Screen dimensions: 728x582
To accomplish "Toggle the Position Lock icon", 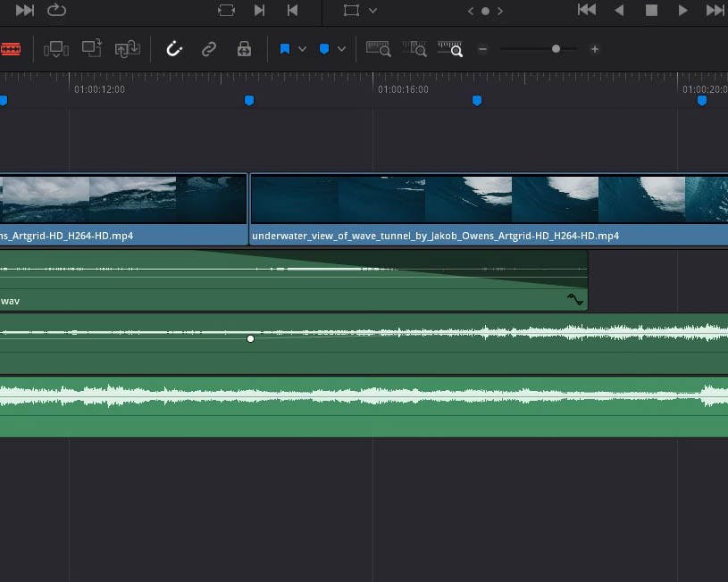I will coord(244,49).
